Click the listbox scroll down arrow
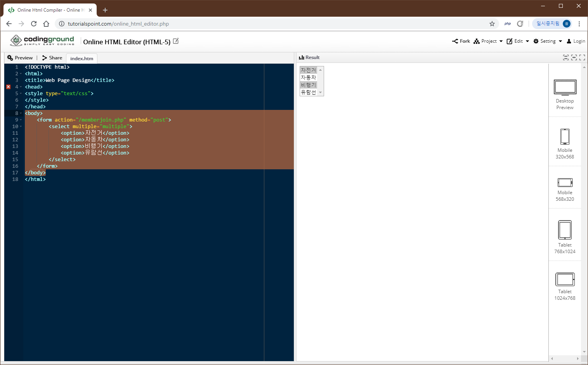 coord(320,92)
